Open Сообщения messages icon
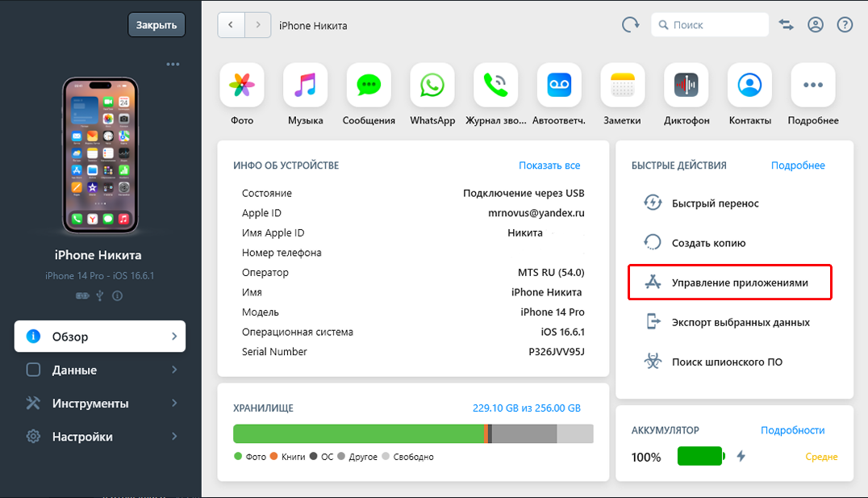 (x=369, y=85)
